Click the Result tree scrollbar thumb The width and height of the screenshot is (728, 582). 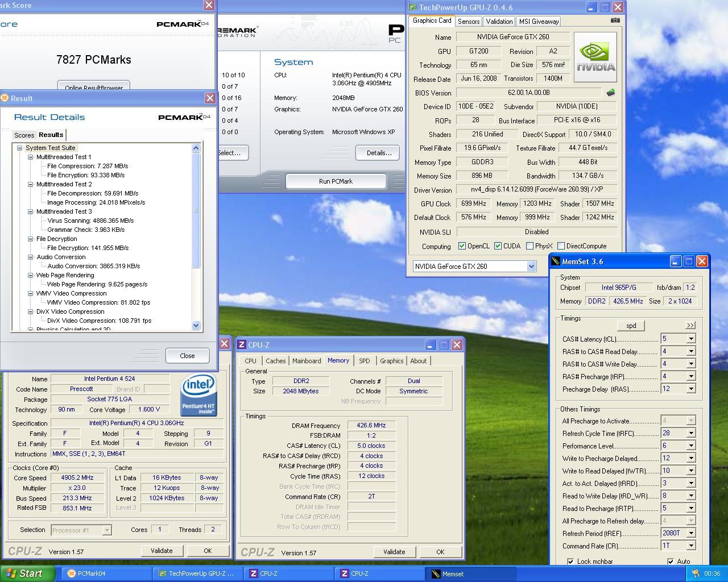(196, 210)
